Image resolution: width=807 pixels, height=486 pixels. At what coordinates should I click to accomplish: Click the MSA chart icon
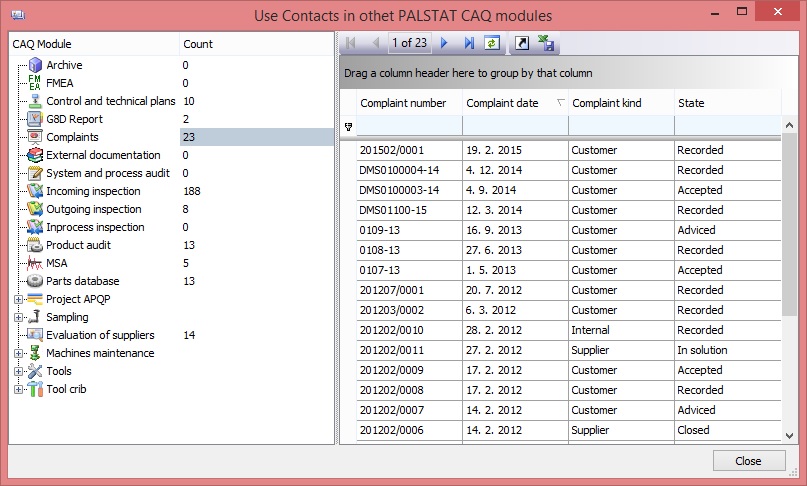pyautogui.click(x=35, y=263)
